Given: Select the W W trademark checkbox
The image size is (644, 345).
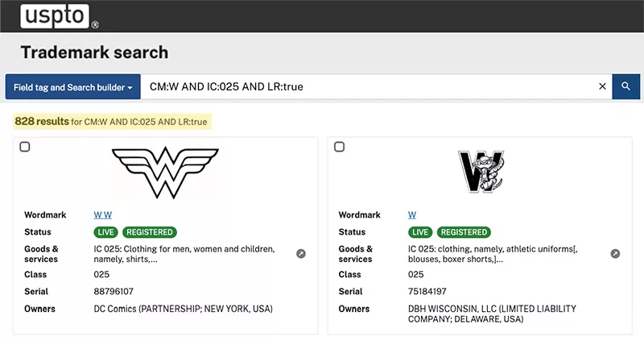Looking at the screenshot, I should 25,147.
